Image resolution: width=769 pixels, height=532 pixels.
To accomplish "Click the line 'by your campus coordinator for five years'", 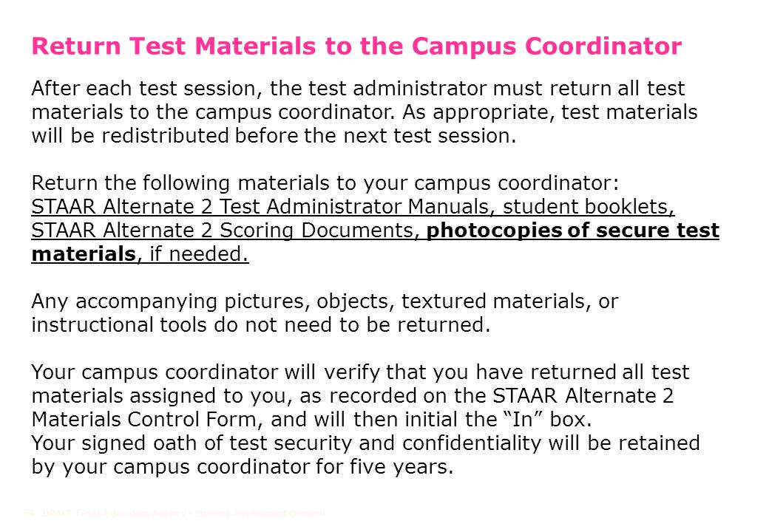I will point(243,466).
